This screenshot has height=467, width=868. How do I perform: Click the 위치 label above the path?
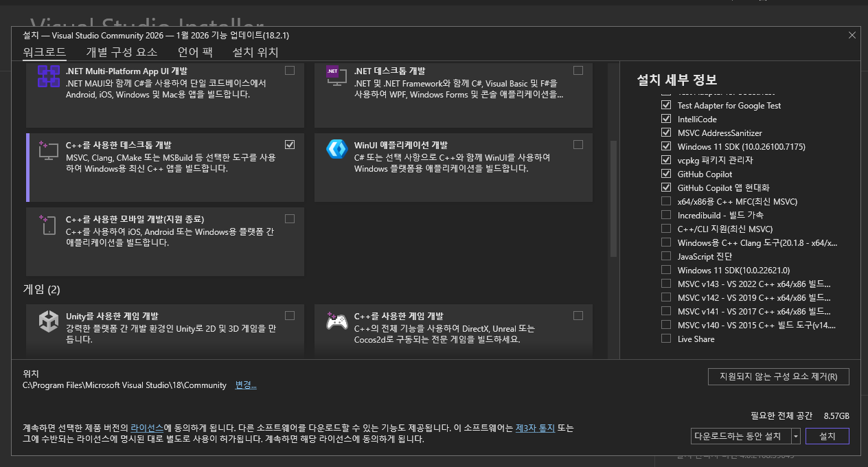[x=31, y=374]
